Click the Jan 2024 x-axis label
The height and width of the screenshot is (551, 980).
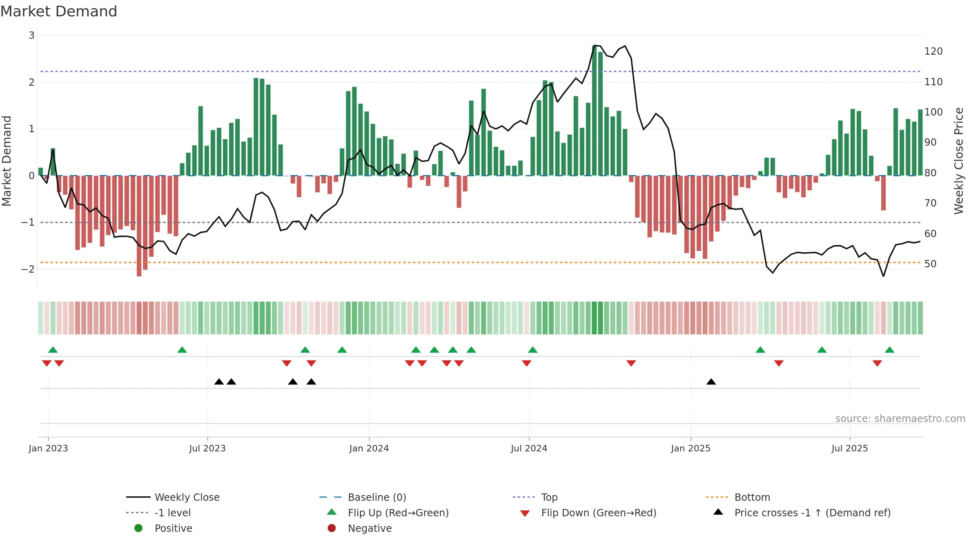369,448
